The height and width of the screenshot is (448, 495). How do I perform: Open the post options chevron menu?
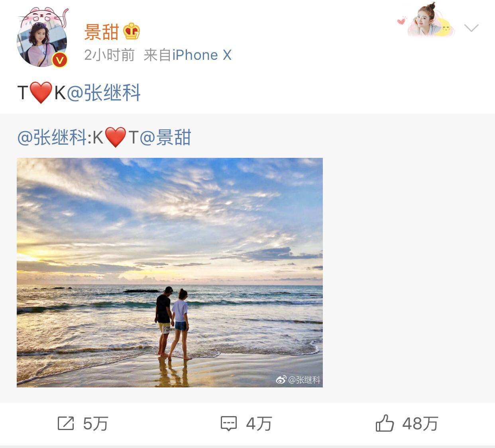471,28
